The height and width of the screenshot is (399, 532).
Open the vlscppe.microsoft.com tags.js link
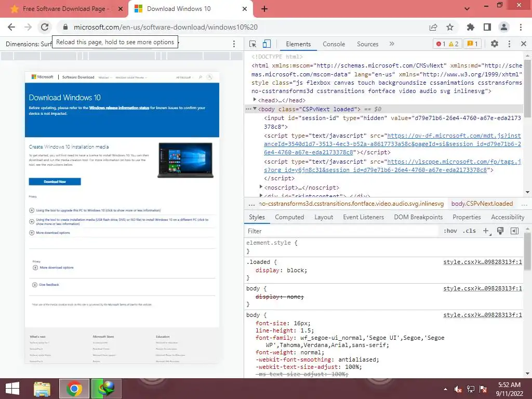(x=392, y=166)
